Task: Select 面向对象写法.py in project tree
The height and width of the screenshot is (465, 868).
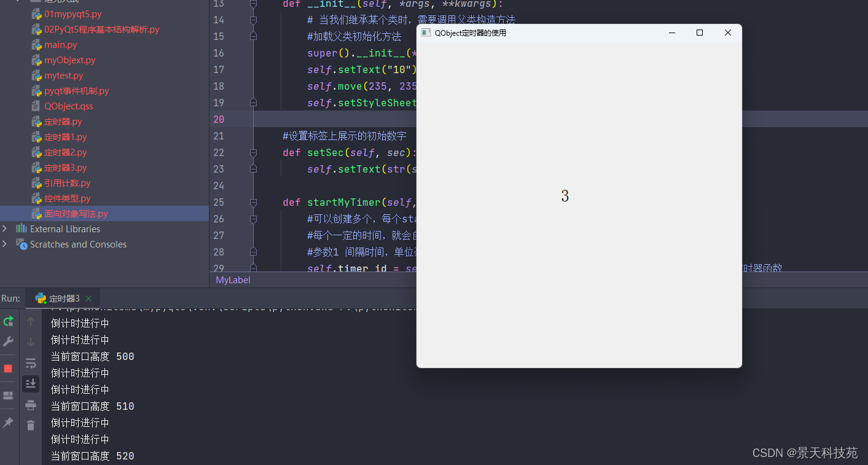Action: click(104, 213)
